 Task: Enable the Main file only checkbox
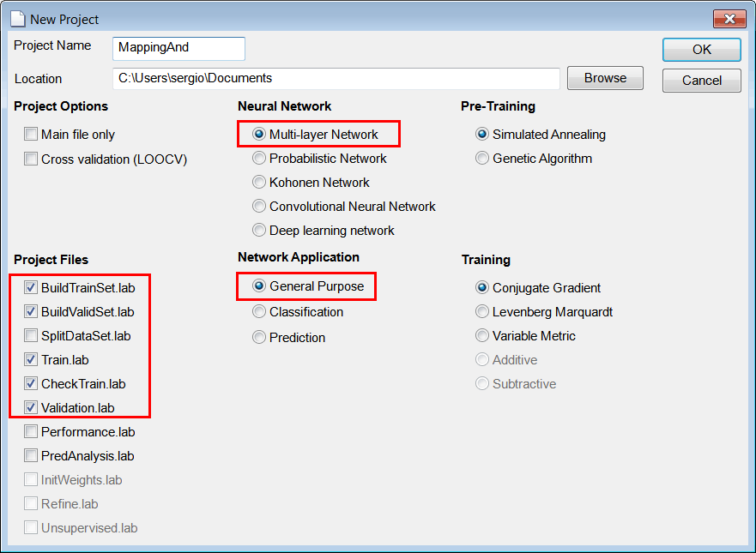coord(31,134)
